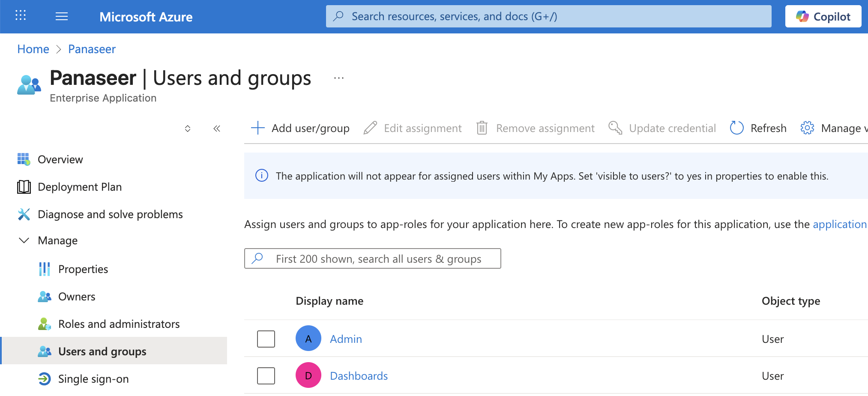868x396 pixels.
Task: Click the Enterprise Application subtitle
Action: (103, 98)
